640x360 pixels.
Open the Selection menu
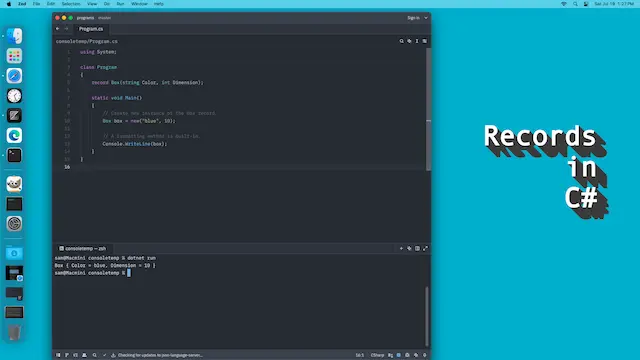click(x=71, y=4)
